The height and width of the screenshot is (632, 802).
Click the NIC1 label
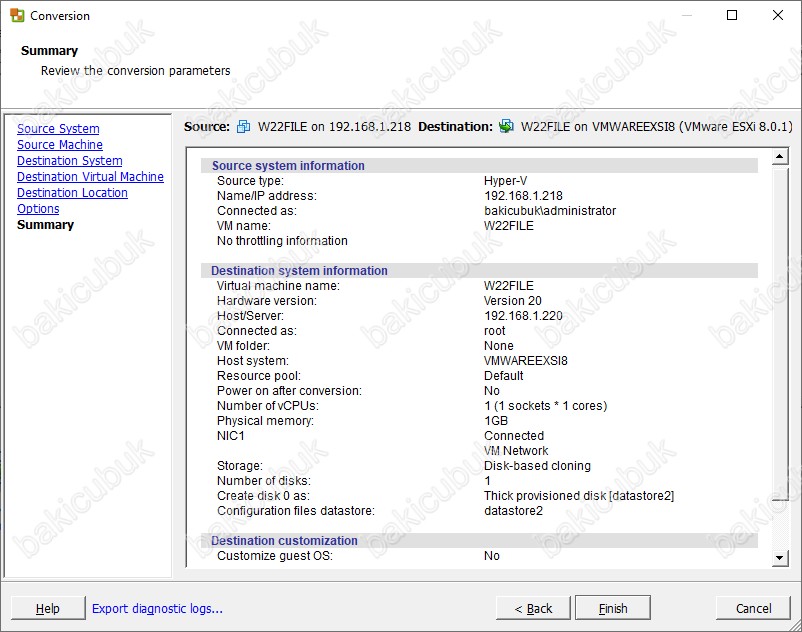(x=231, y=436)
